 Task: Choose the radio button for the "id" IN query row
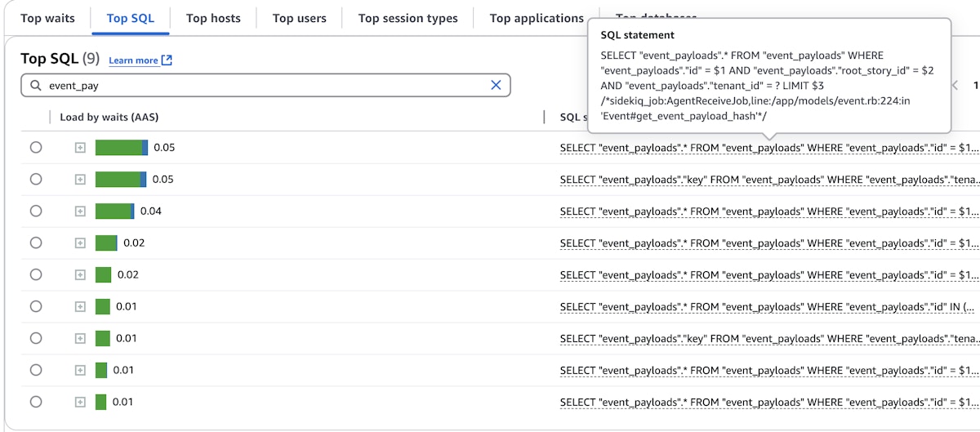click(36, 306)
